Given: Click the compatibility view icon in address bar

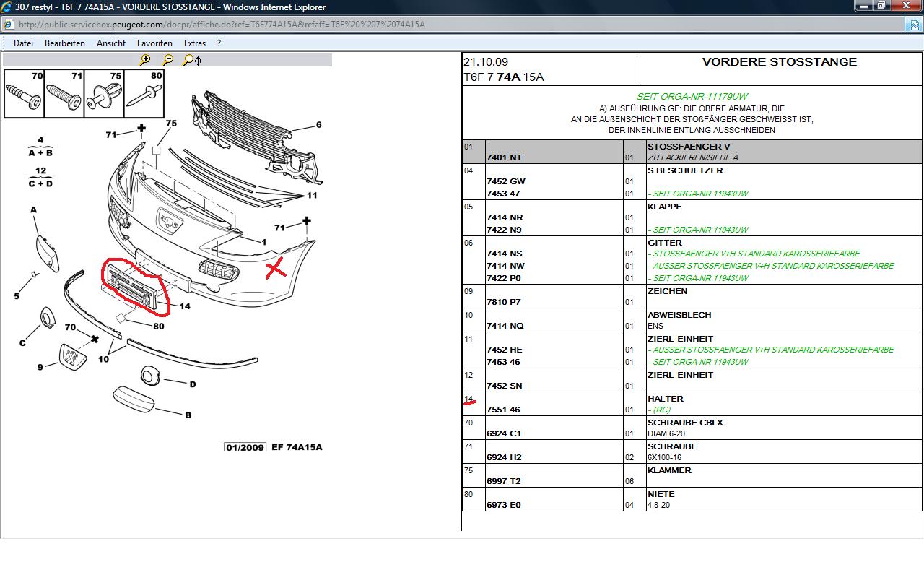Looking at the screenshot, I should [912, 24].
